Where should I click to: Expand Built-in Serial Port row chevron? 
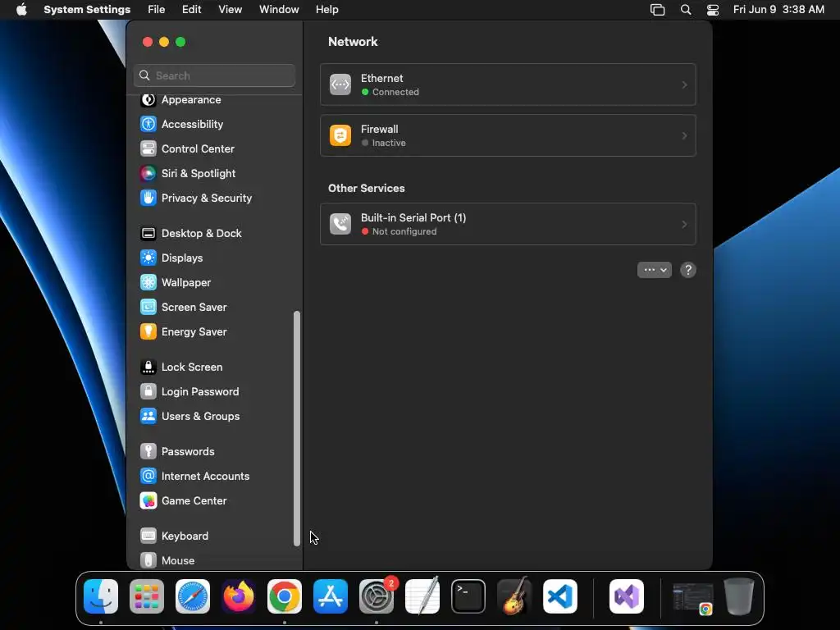(x=684, y=225)
